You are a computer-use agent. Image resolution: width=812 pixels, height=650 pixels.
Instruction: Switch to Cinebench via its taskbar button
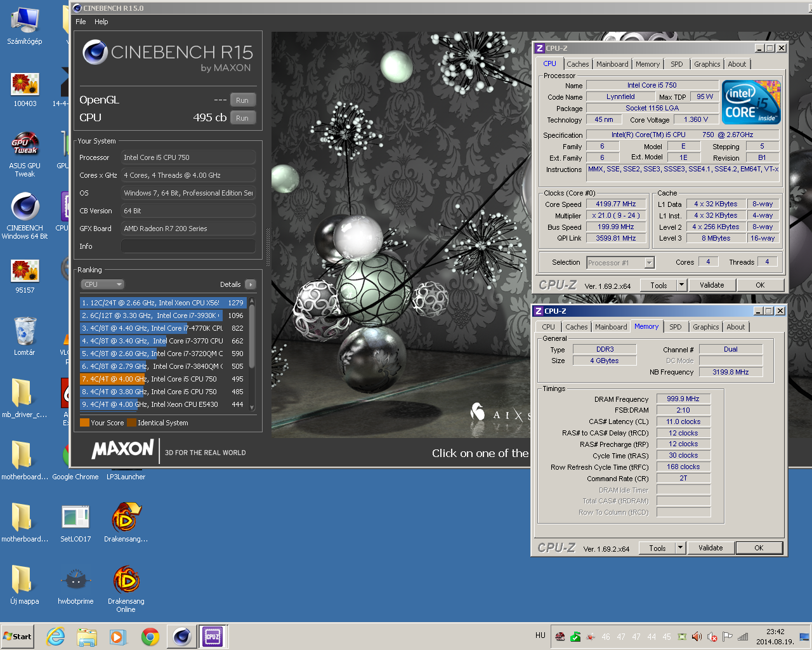point(181,637)
